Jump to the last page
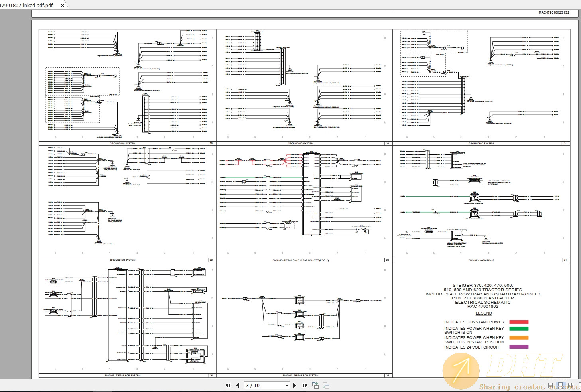The image size is (581, 392). tap(305, 385)
